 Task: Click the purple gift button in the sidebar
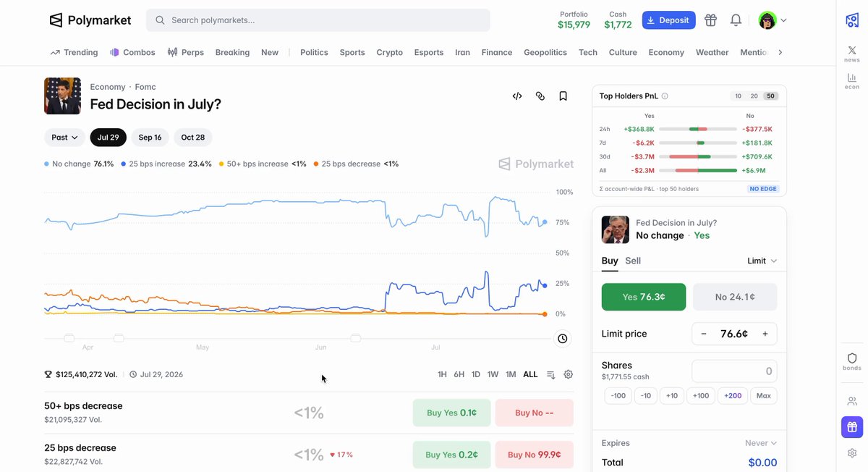[x=852, y=427]
